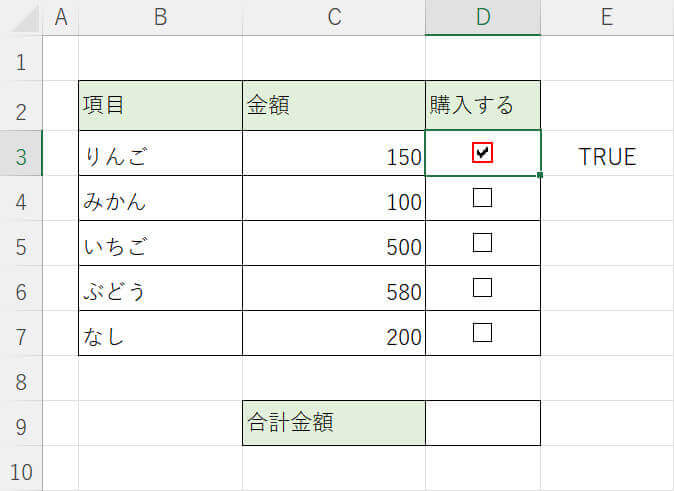
Task: Select column C header
Action: pyautogui.click(x=333, y=17)
